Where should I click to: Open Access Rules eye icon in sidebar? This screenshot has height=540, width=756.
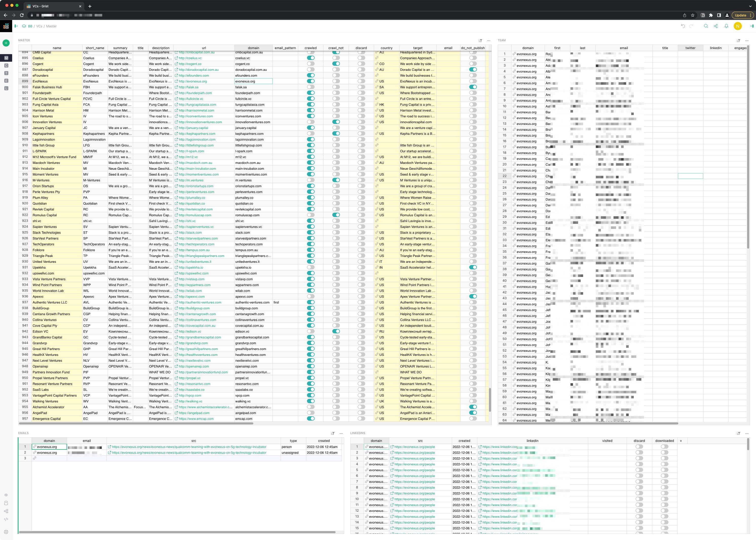click(6, 495)
